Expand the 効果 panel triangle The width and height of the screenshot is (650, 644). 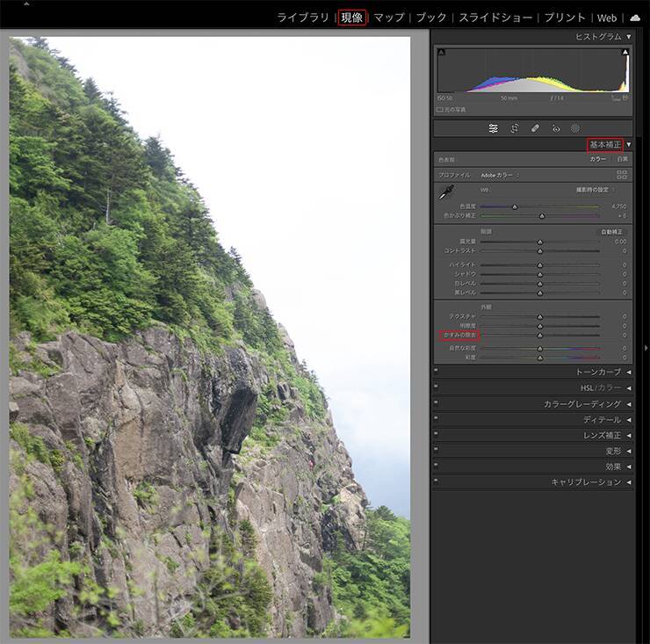coord(629,467)
